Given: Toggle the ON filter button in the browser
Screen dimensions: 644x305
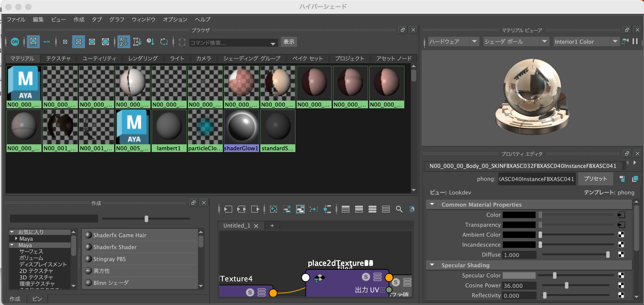Looking at the screenshot, I should coord(15,42).
